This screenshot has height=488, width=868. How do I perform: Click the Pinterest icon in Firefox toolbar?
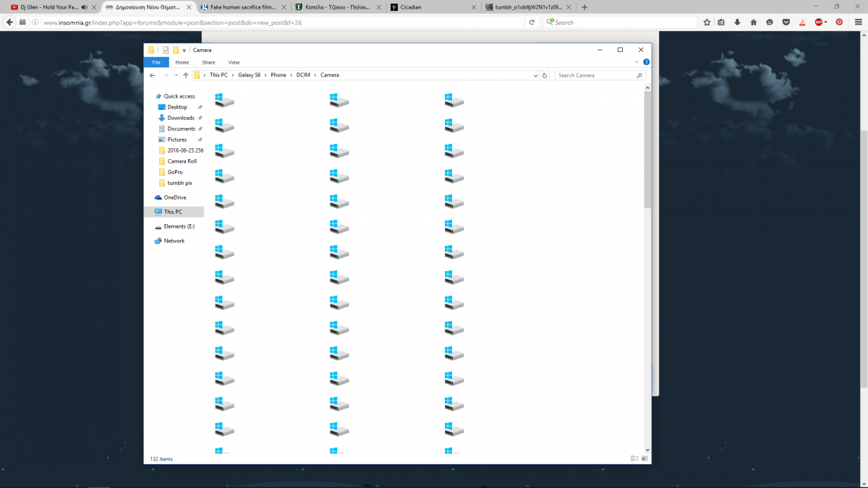tap(839, 22)
